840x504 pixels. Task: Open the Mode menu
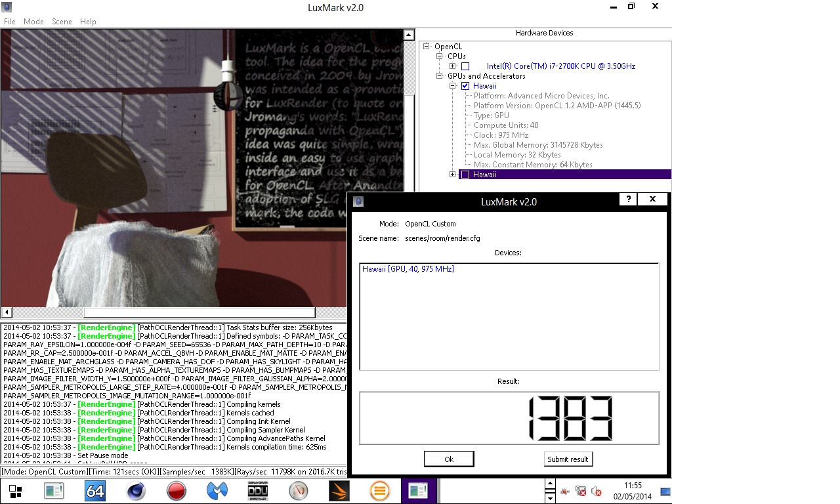point(33,22)
